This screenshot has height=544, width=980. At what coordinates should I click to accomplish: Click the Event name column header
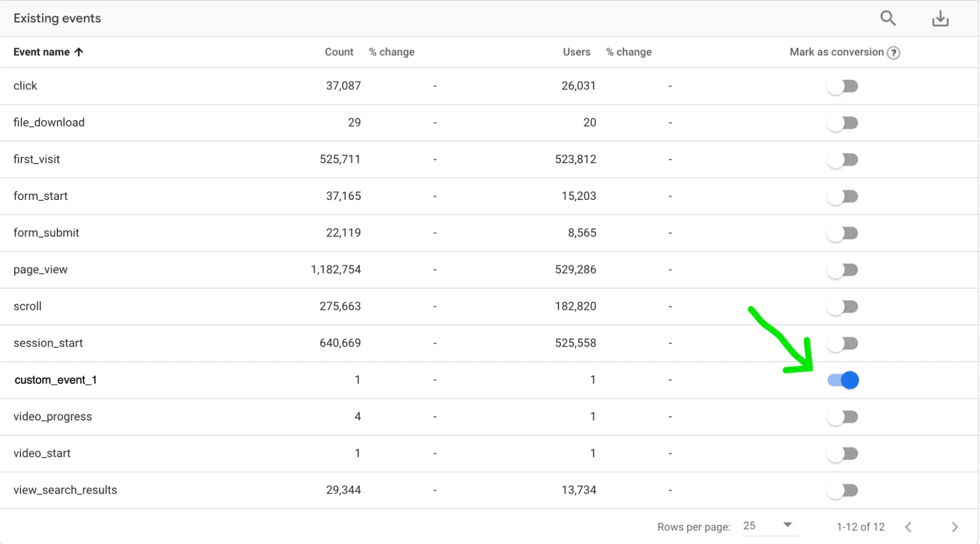click(x=41, y=52)
